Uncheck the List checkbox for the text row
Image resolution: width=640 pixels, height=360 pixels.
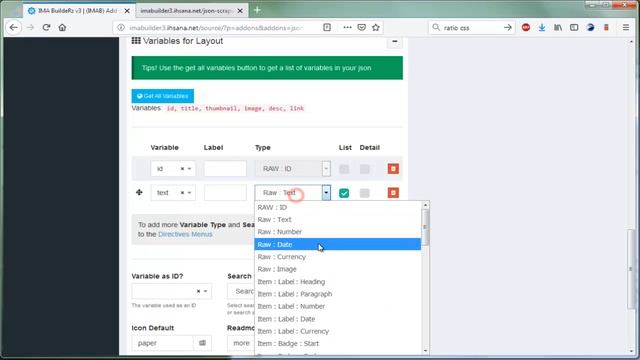pos(344,193)
